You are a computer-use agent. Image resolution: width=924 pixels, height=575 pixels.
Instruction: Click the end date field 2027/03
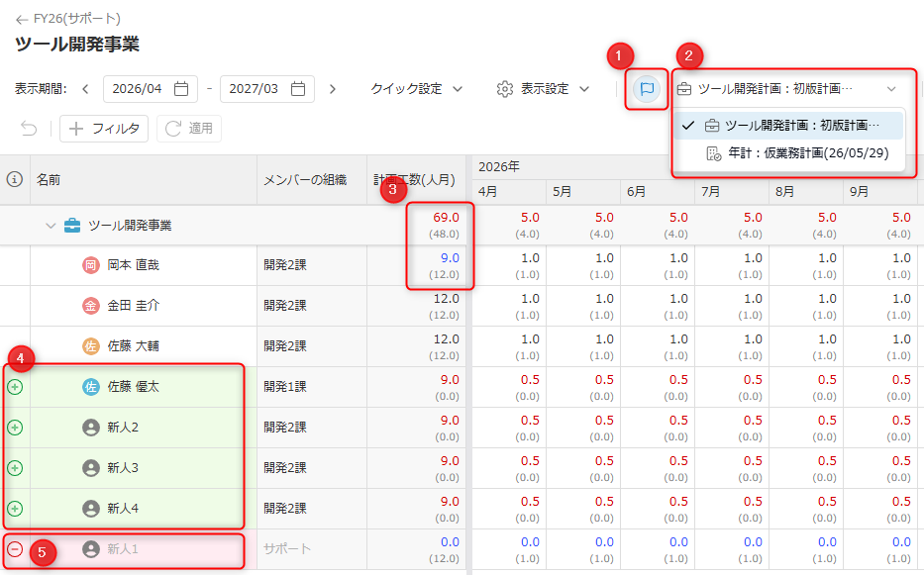(x=267, y=89)
